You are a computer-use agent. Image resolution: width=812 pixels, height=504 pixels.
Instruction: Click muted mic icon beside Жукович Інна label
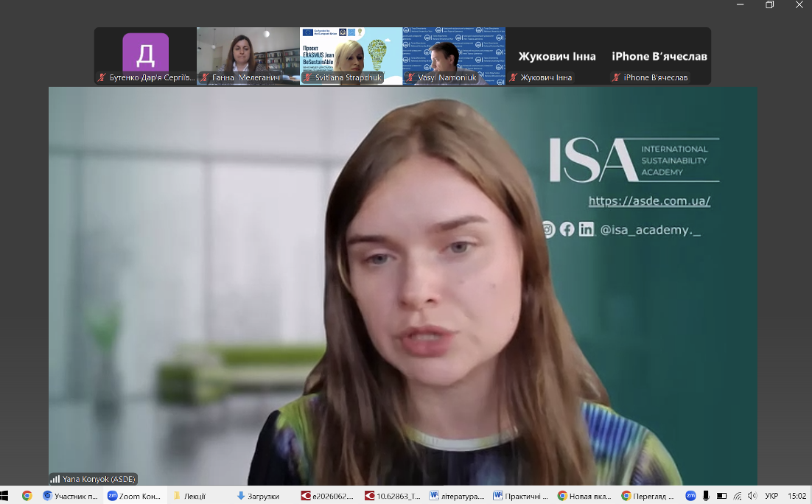pos(513,77)
